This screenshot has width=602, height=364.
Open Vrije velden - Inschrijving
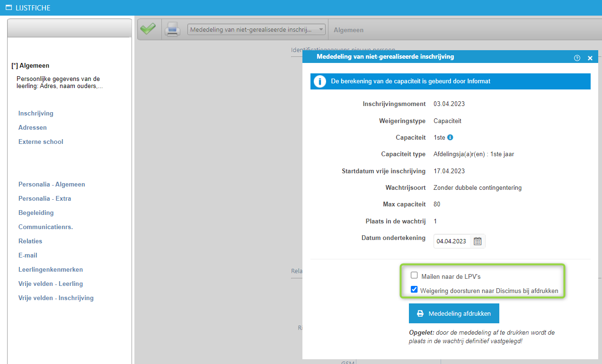(56, 298)
